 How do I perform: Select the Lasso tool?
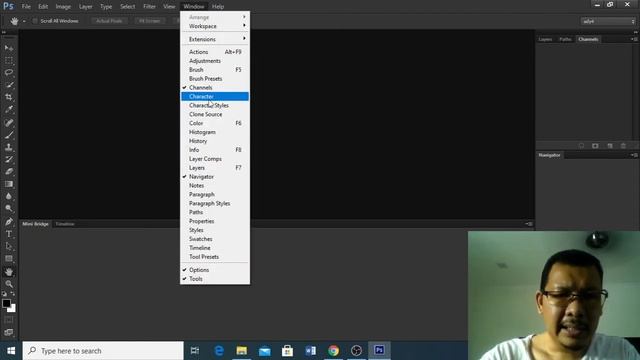[9, 73]
